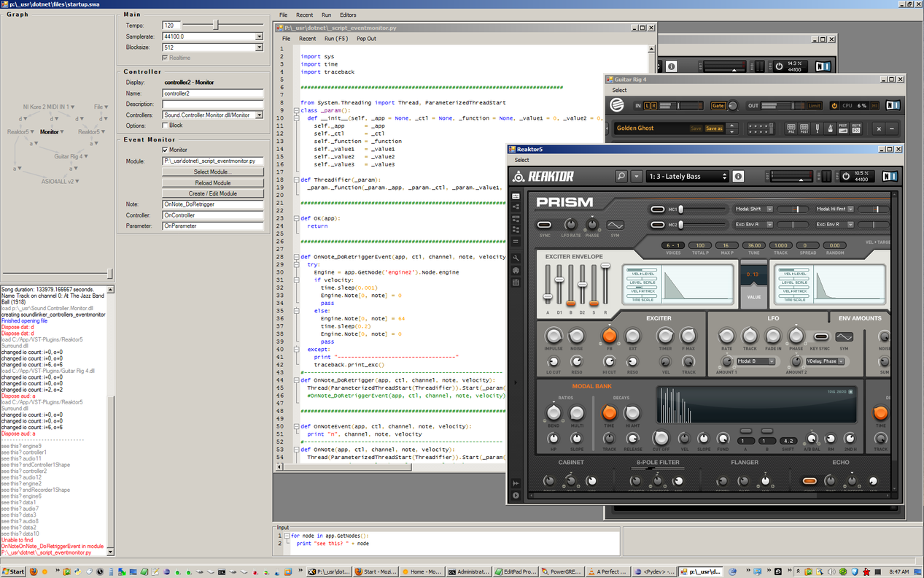924x578 pixels.
Task: Adjust the Tempo slider
Action: click(215, 25)
